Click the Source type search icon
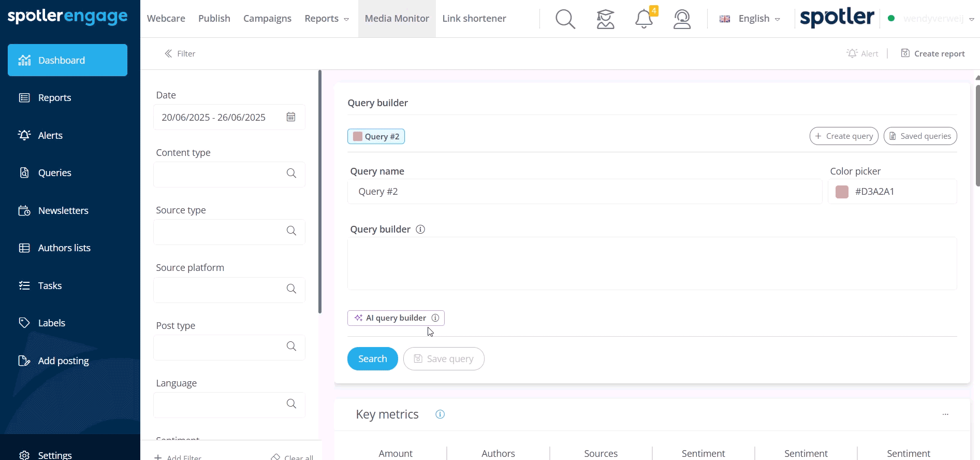Image resolution: width=980 pixels, height=460 pixels. coord(291,231)
